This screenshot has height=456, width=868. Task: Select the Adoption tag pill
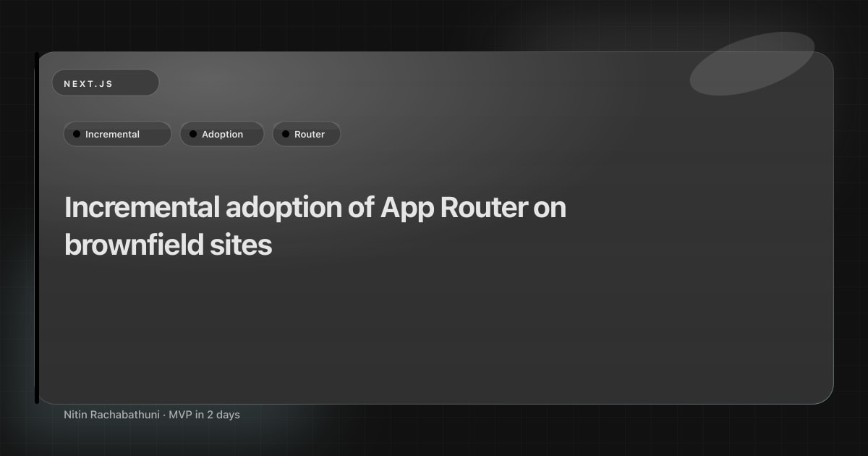[x=222, y=134]
